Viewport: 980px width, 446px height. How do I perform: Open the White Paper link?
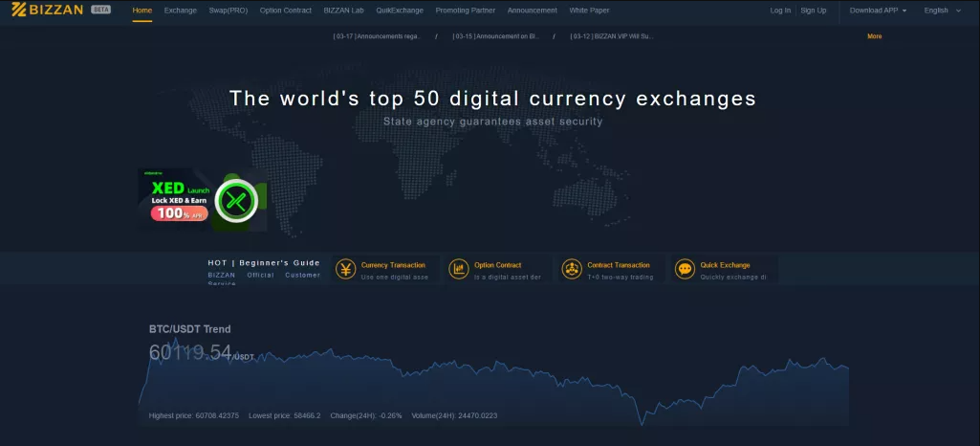pos(589,11)
